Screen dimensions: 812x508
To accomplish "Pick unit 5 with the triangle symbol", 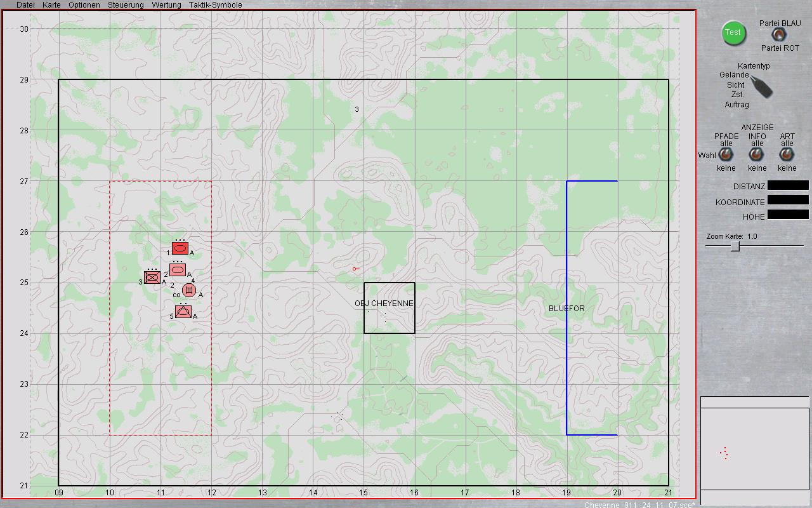I will (183, 312).
